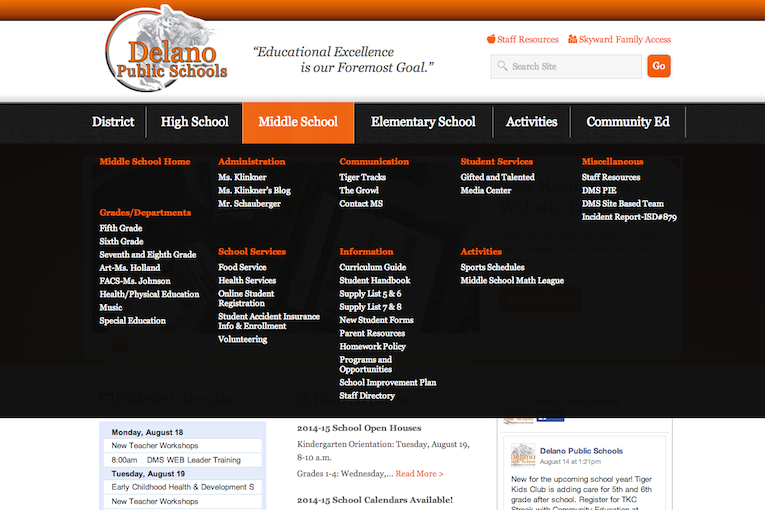Open the Curriculum Guide link
Viewport: 765px width, 510px height.
click(x=373, y=267)
